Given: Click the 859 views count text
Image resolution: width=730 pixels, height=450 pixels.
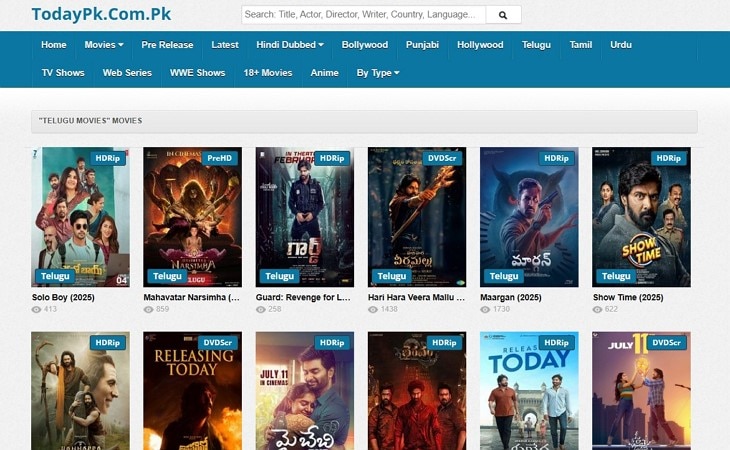Looking at the screenshot, I should [x=162, y=309].
